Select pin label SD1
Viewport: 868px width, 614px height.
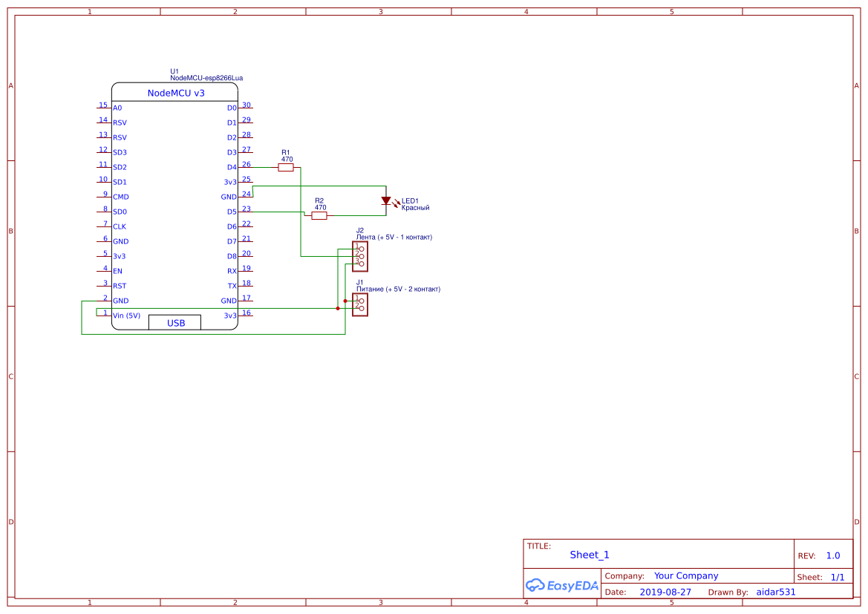120,182
